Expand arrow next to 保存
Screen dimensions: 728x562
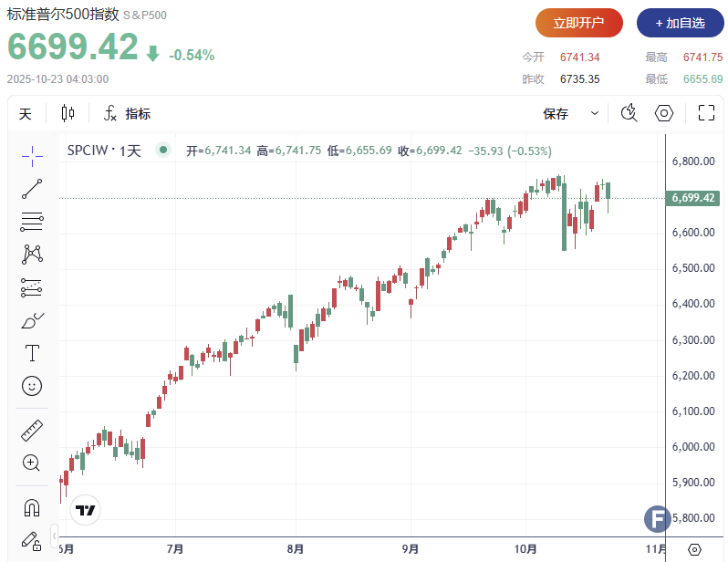595,114
